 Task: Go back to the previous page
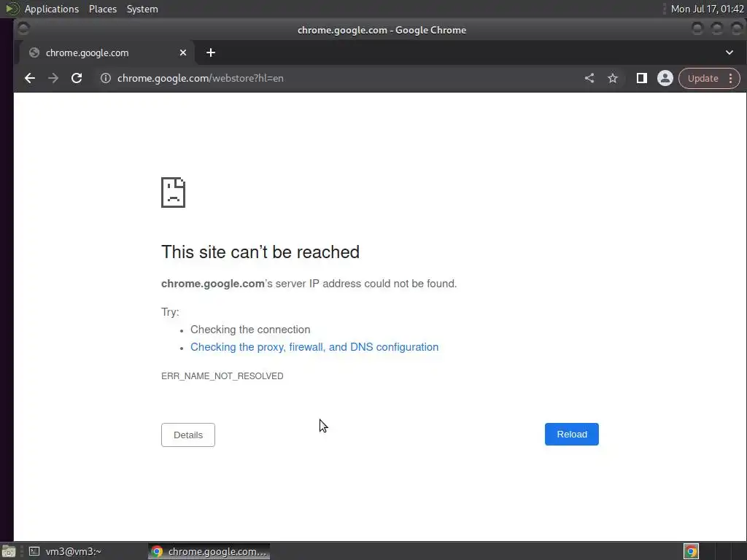point(29,78)
